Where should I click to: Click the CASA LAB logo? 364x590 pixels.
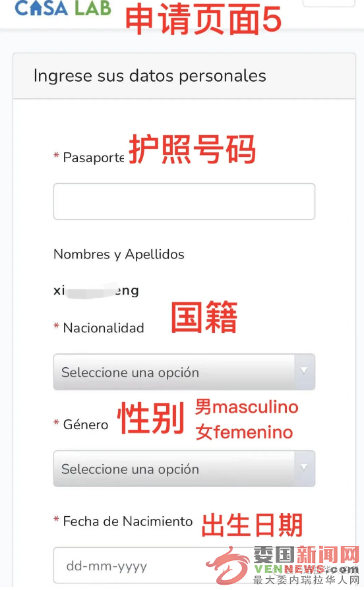coord(63,7)
